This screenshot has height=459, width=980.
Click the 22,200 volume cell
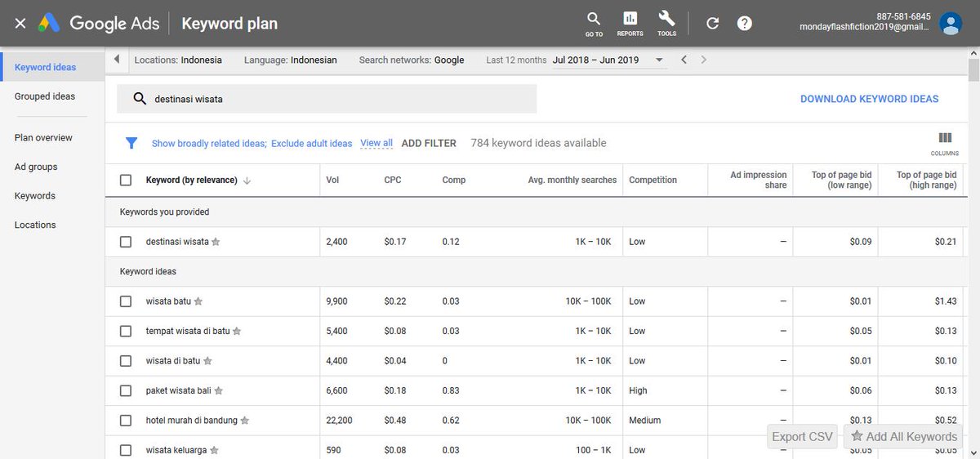[339, 421]
